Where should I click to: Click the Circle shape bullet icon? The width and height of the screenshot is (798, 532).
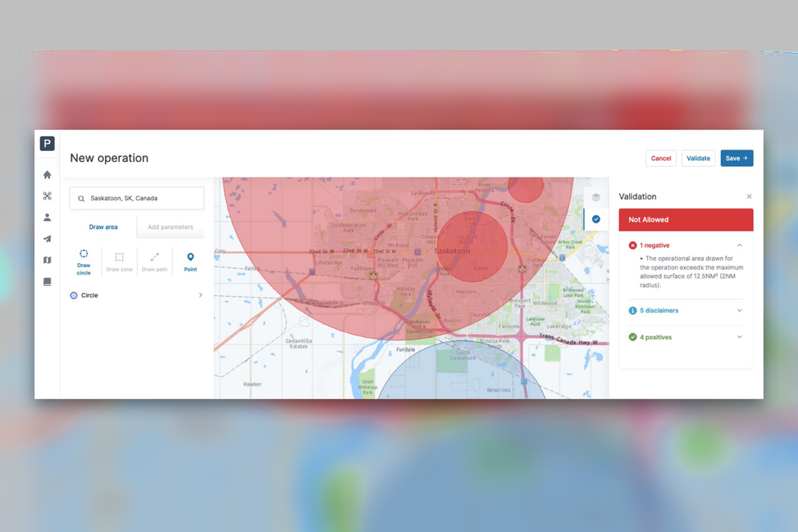(x=74, y=295)
